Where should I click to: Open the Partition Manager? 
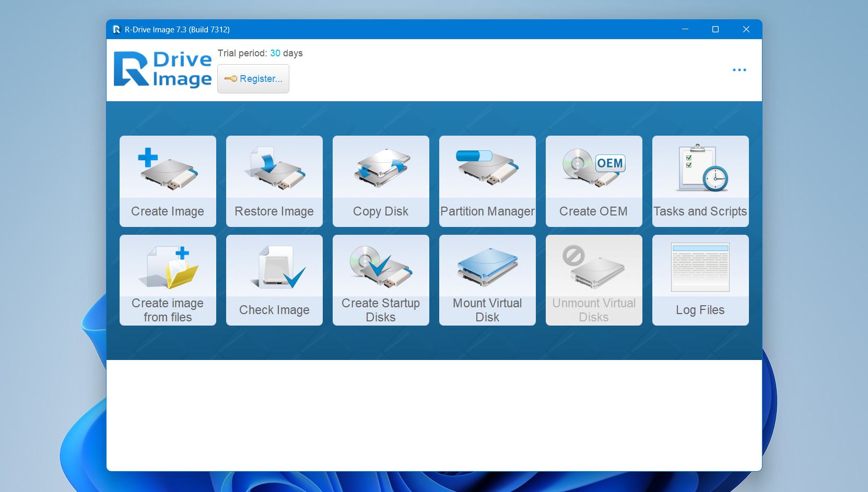(487, 181)
